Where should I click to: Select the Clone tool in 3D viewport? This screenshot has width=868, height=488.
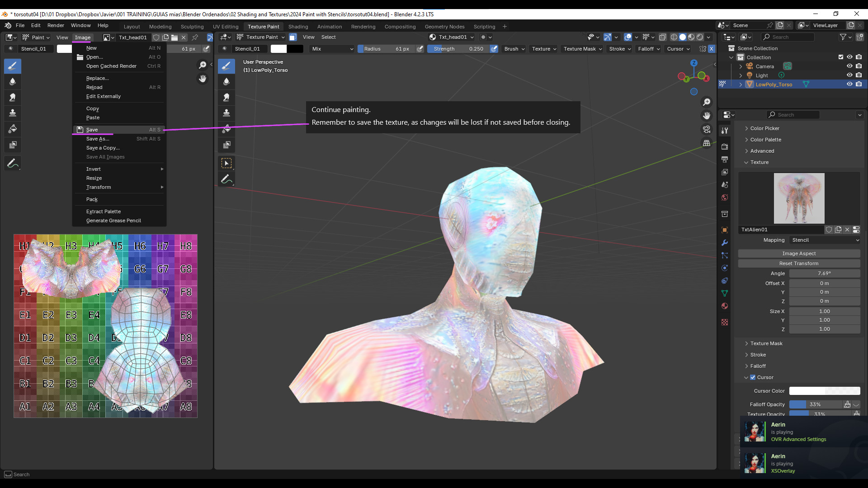tap(226, 113)
